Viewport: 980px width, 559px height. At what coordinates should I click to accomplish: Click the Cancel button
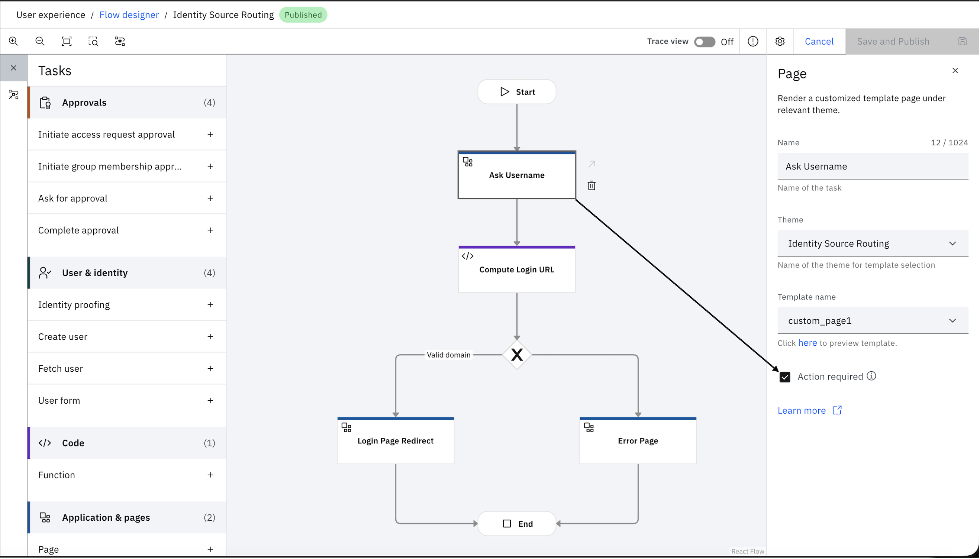(819, 42)
